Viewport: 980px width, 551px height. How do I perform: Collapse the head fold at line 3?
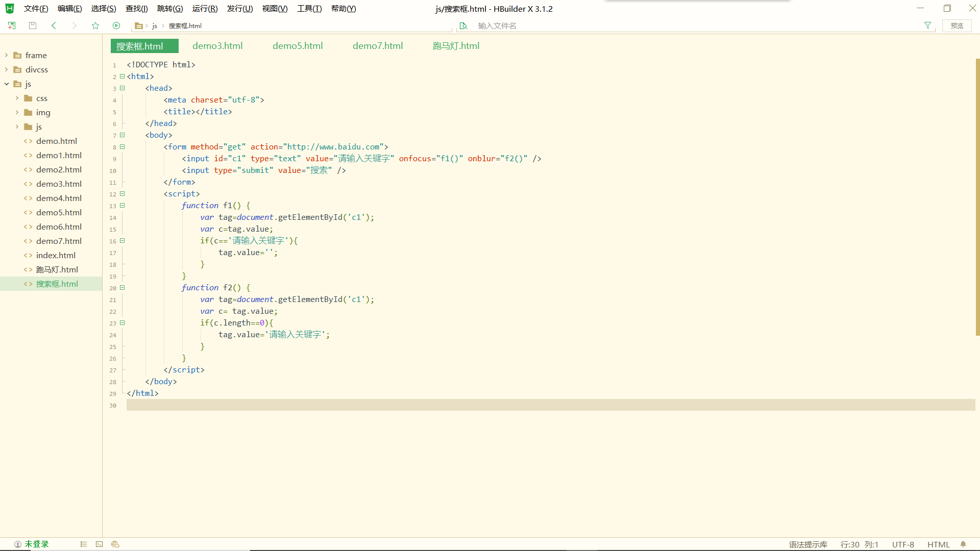[x=122, y=88]
